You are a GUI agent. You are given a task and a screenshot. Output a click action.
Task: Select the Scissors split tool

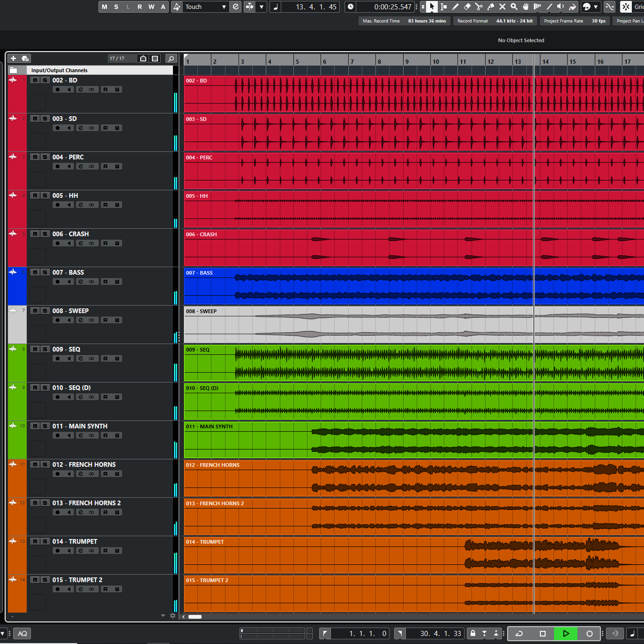point(479,7)
